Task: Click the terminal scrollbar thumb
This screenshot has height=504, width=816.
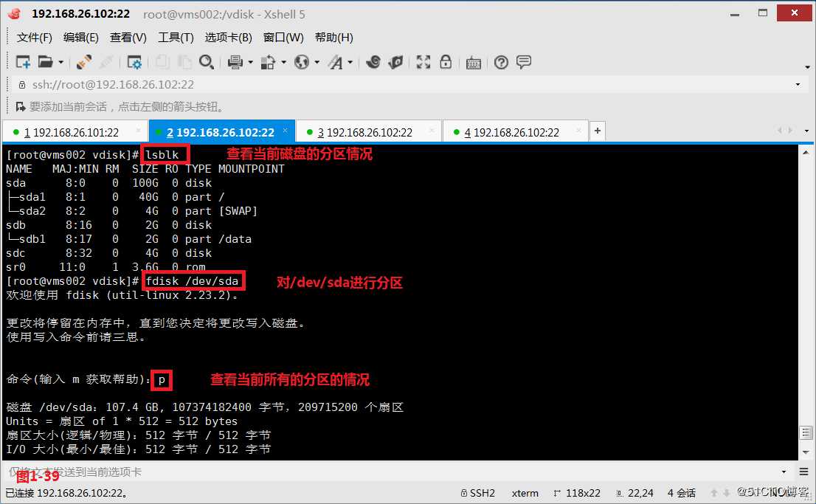Action: (x=806, y=433)
